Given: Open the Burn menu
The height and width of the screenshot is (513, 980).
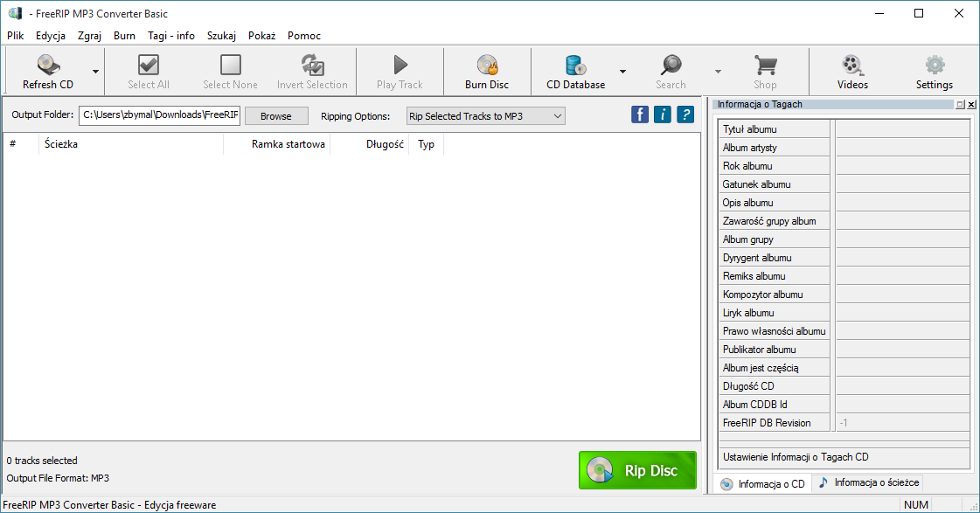Looking at the screenshot, I should tap(124, 36).
